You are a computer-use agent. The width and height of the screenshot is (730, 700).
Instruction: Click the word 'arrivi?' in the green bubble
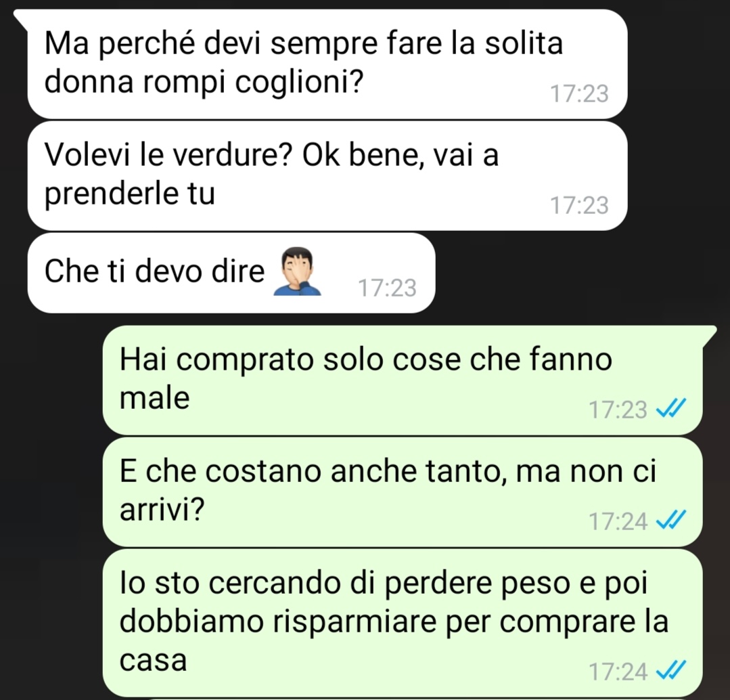162,510
